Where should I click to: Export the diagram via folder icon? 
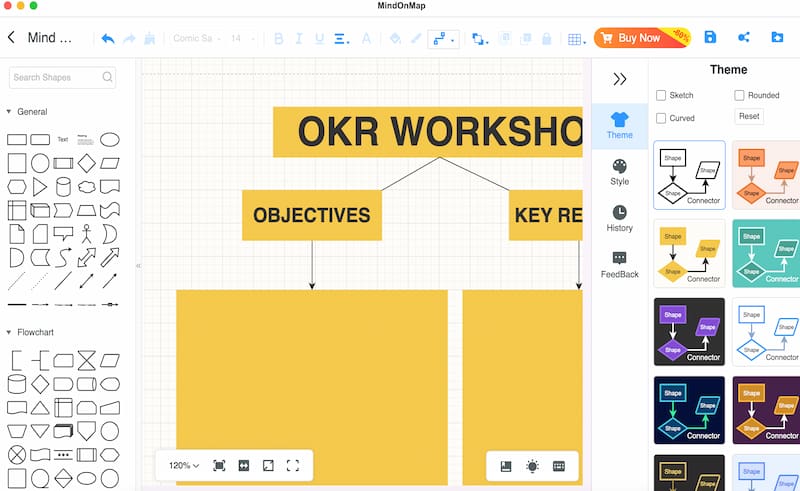click(x=777, y=37)
